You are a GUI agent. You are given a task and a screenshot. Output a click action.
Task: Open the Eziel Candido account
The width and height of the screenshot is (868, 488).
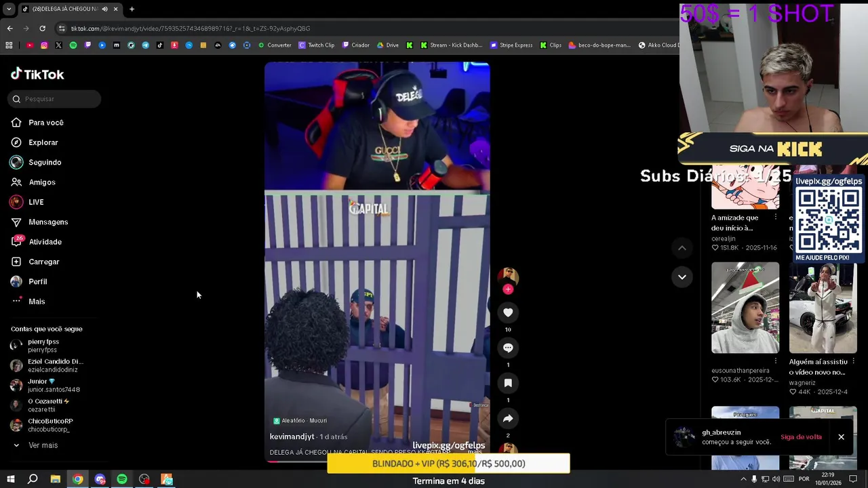point(47,365)
